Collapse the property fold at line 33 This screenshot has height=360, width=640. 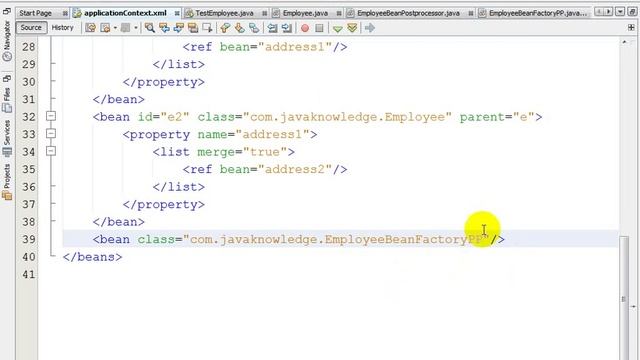[51, 133]
